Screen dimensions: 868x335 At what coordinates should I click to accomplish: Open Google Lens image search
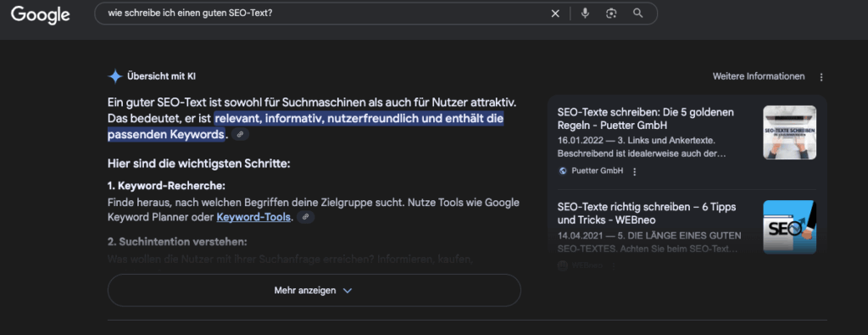611,14
